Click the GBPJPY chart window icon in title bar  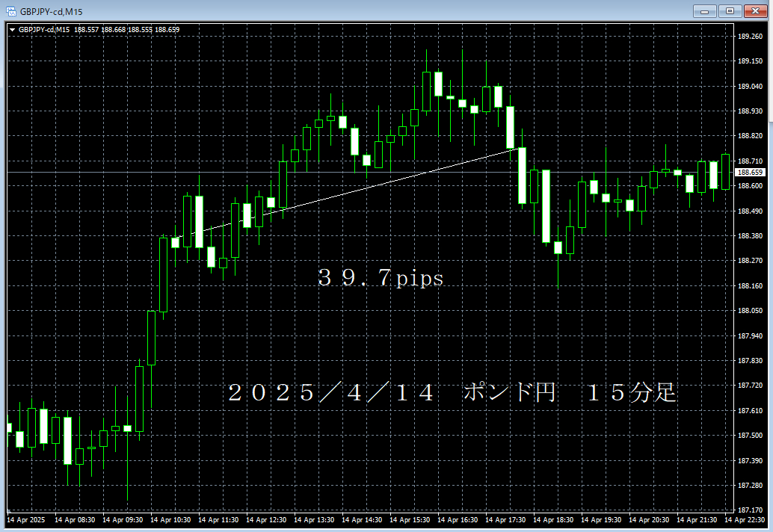[x=11, y=11]
